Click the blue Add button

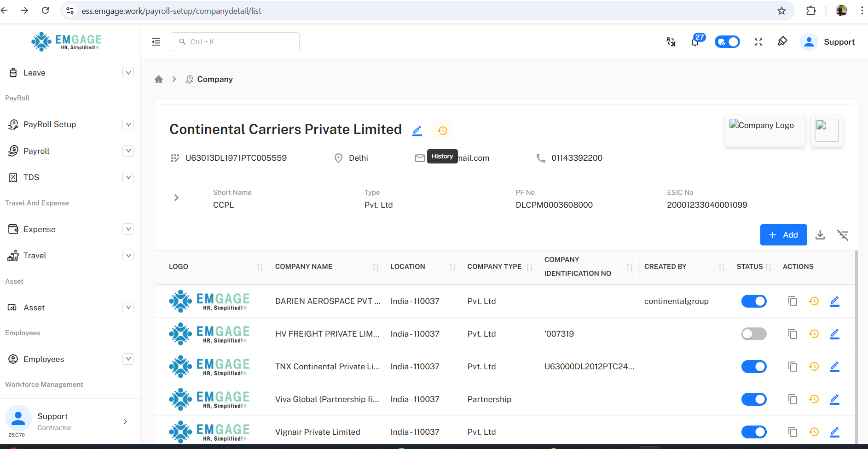pyautogui.click(x=783, y=235)
